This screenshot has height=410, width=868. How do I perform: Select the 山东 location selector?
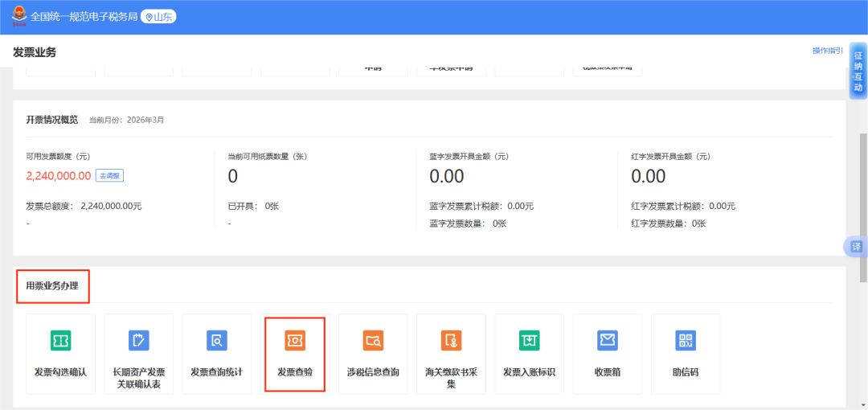click(159, 17)
